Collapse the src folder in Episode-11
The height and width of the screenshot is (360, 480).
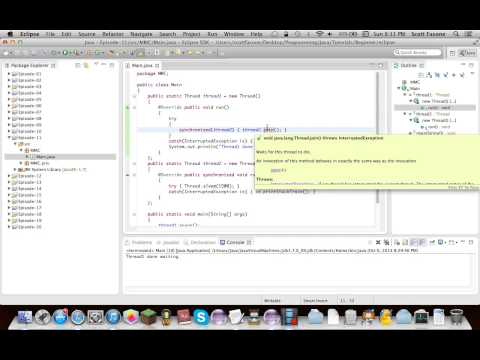(15, 144)
